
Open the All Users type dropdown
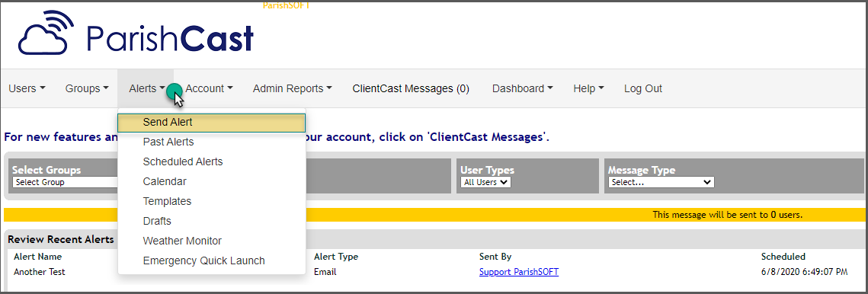[485, 182]
